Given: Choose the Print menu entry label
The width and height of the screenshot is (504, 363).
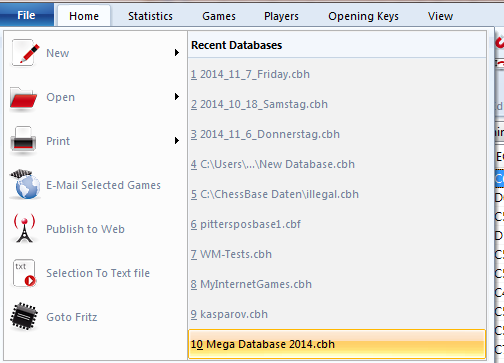Looking at the screenshot, I should 58,141.
